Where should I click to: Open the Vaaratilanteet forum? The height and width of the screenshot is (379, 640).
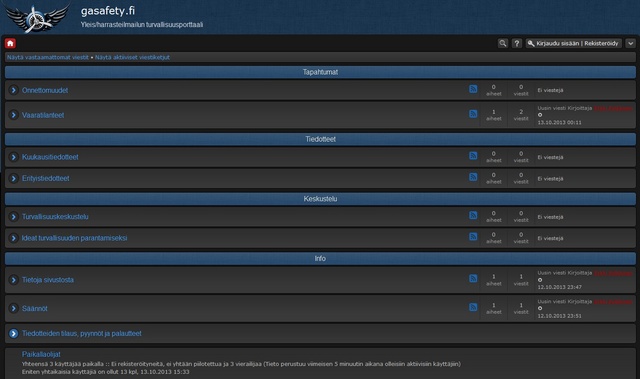coord(43,115)
